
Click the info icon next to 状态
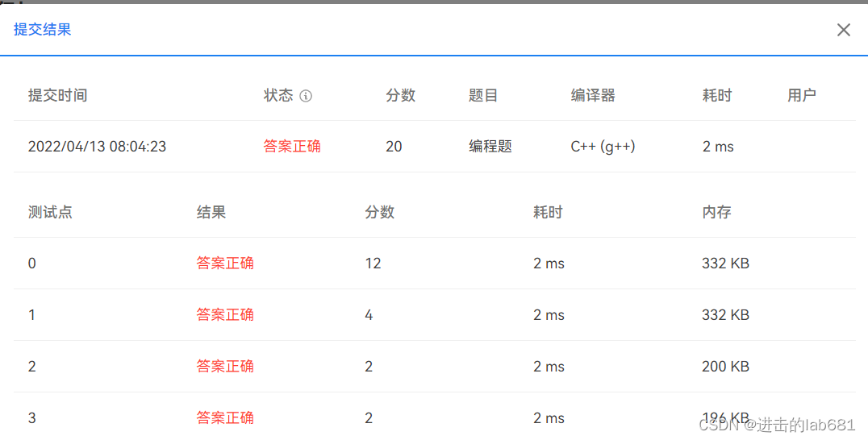[x=306, y=96]
